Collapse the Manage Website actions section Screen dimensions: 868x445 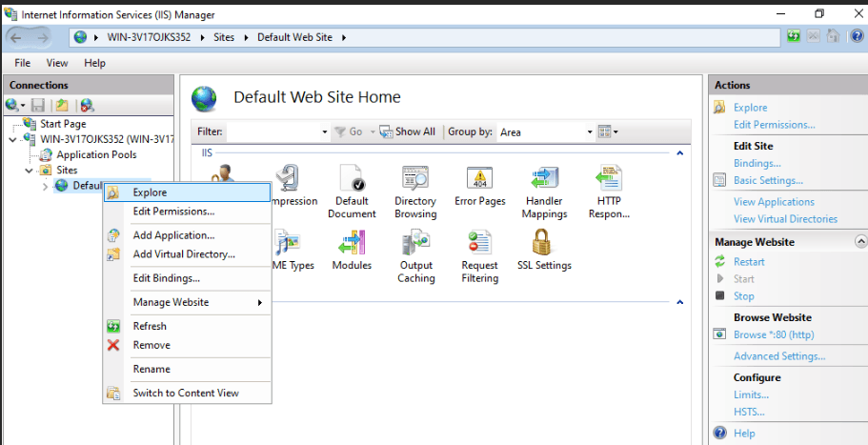coord(860,241)
